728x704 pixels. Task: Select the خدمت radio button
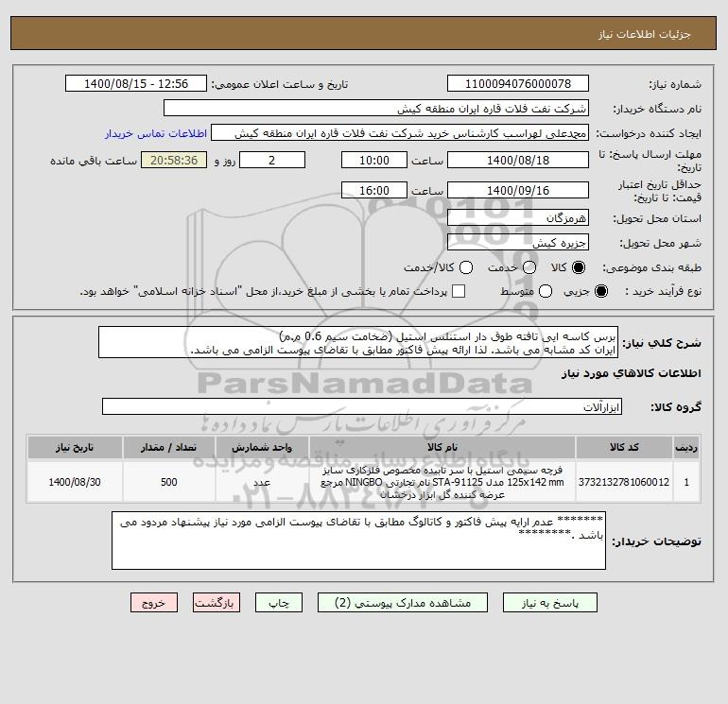coord(529,267)
